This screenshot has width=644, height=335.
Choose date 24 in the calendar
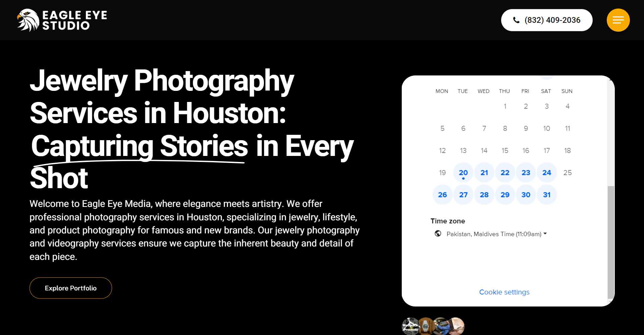coord(546,173)
